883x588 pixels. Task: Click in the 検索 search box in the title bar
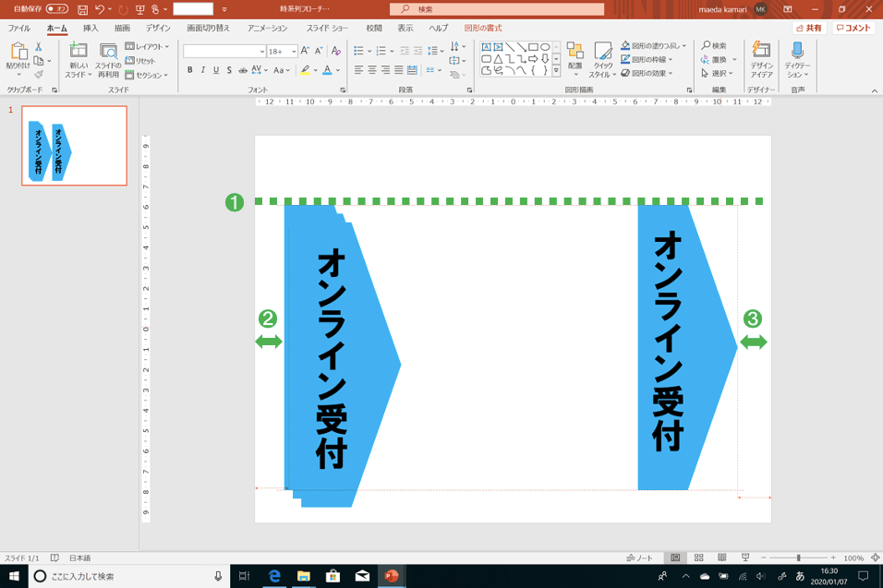[497, 9]
